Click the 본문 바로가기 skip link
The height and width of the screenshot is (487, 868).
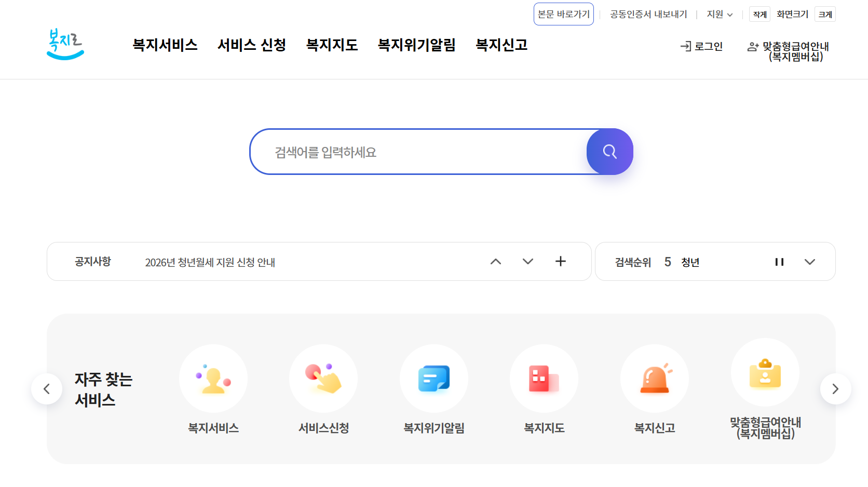(x=564, y=14)
